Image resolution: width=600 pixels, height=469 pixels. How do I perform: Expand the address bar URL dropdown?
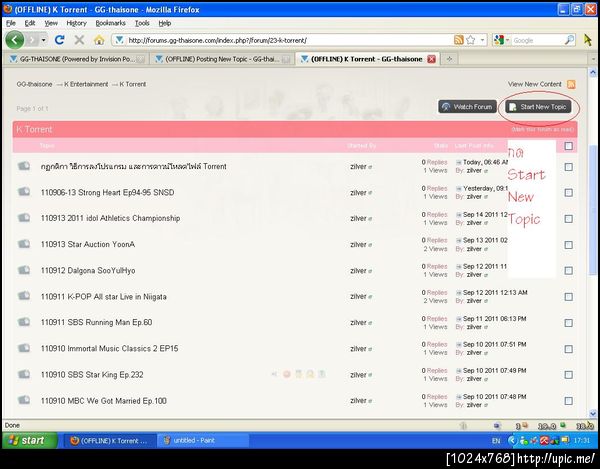[483, 40]
